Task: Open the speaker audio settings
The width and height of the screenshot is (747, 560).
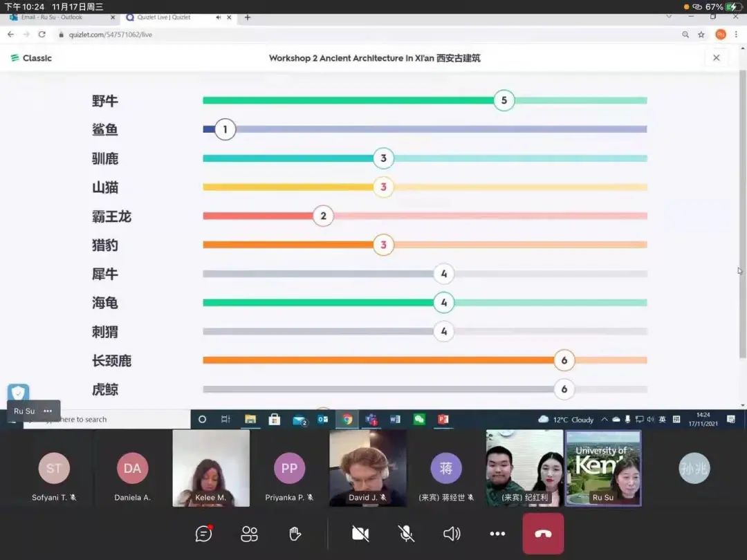Action: click(452, 533)
